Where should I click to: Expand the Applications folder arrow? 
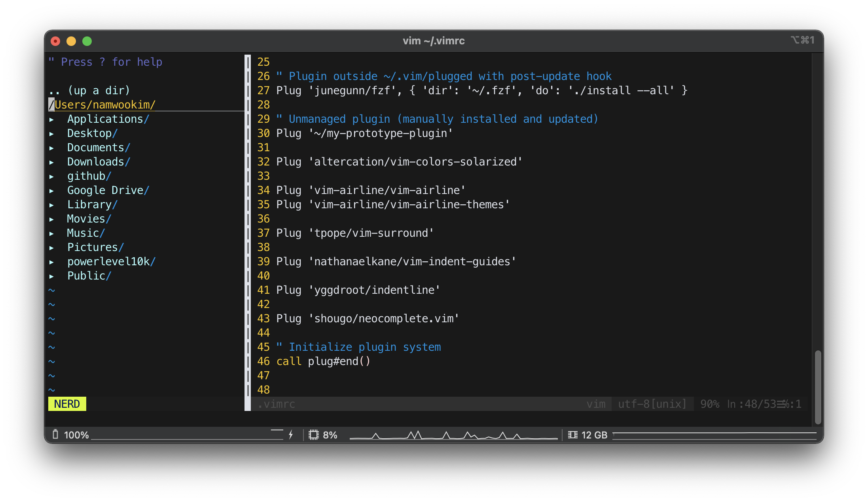(51, 119)
